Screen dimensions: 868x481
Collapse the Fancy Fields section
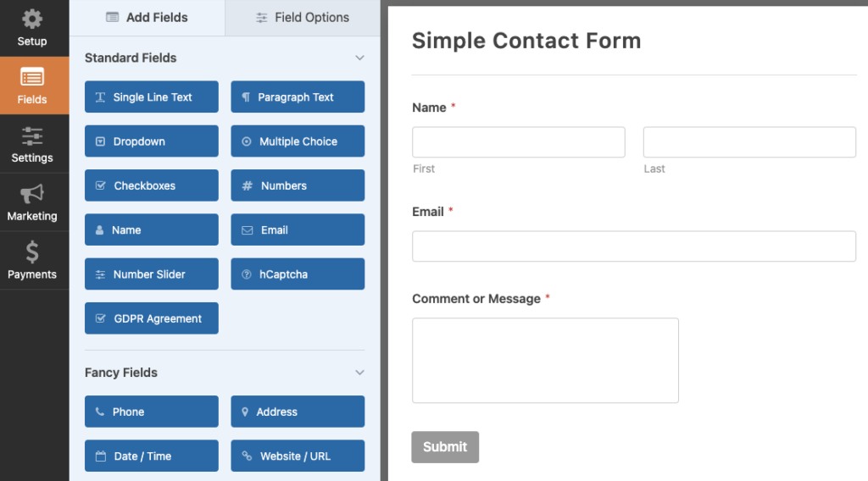[359, 373]
